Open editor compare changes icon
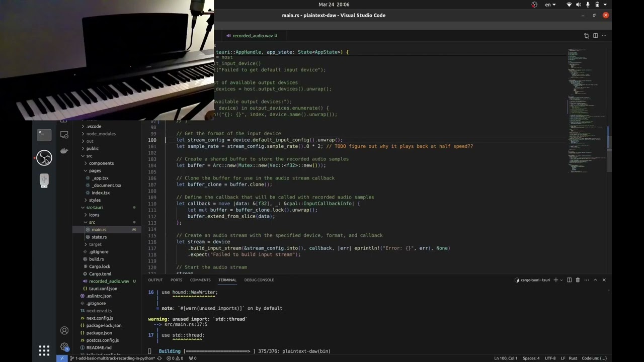 [587, 36]
